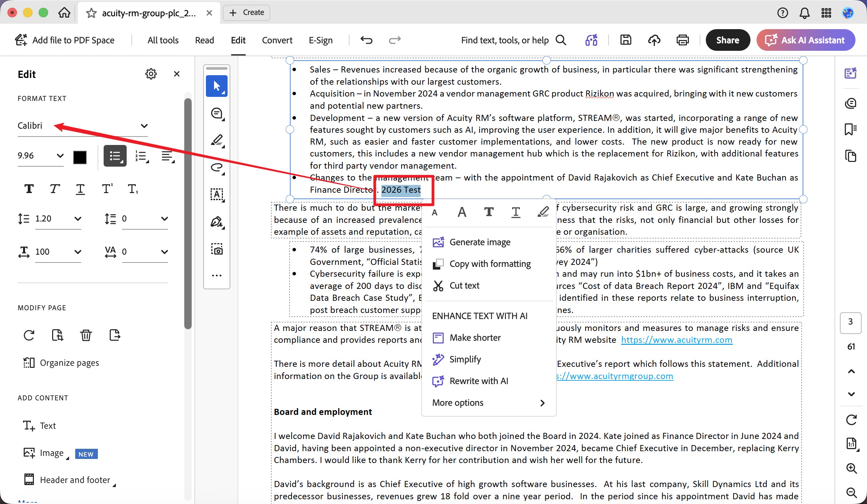Switch to Read mode
The image size is (867, 504).
pyautogui.click(x=204, y=40)
